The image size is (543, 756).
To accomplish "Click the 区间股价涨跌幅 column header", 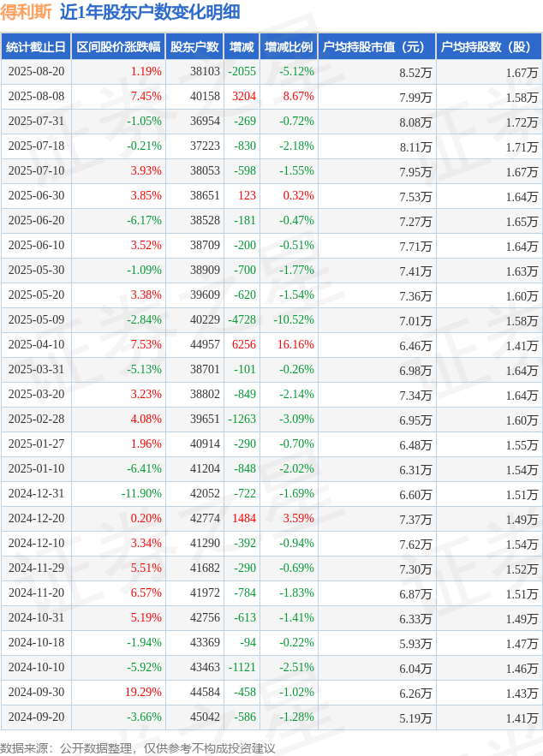I will tap(118, 47).
